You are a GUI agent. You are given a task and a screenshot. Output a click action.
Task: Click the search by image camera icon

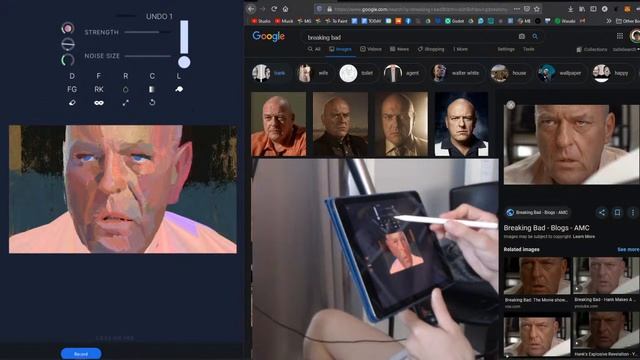click(x=522, y=36)
